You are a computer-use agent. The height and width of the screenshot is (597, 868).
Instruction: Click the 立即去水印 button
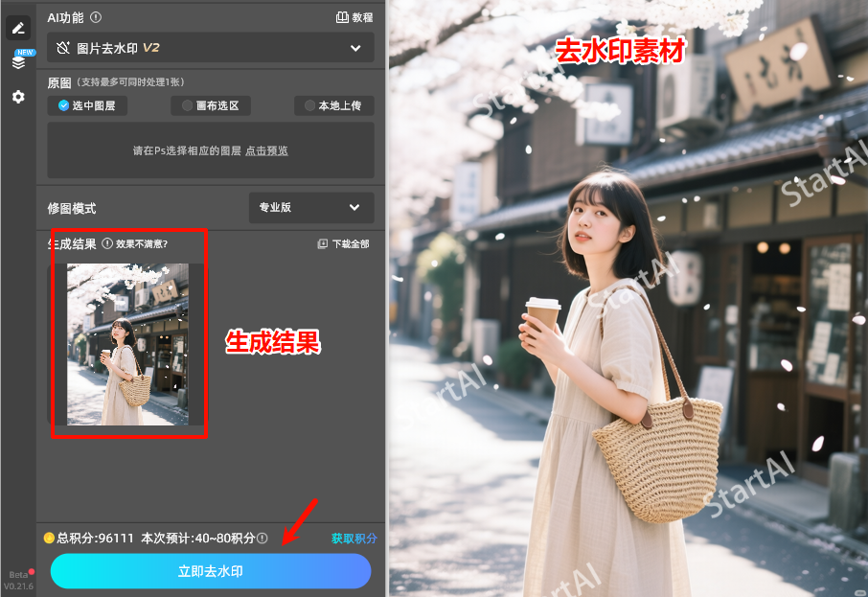(x=211, y=571)
